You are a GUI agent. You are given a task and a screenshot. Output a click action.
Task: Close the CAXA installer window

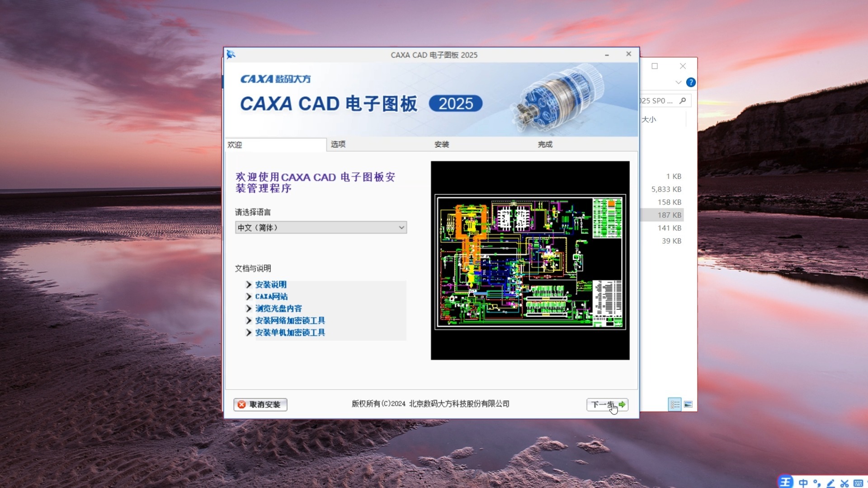pos(628,54)
